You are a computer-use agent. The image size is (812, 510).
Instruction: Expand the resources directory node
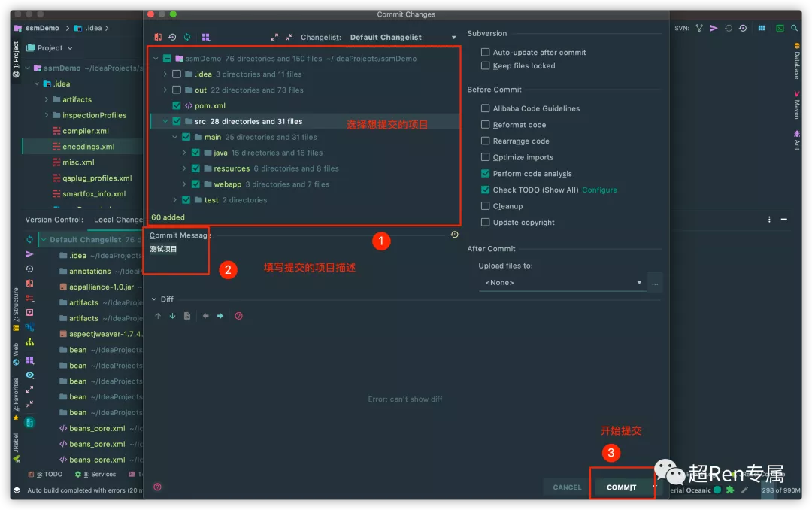[184, 168]
